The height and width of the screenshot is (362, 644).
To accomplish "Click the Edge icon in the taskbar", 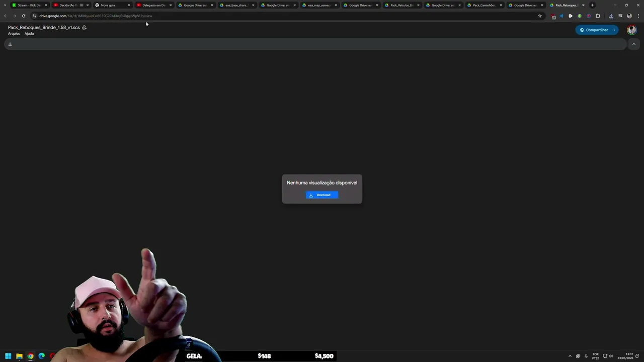I will click(41, 356).
